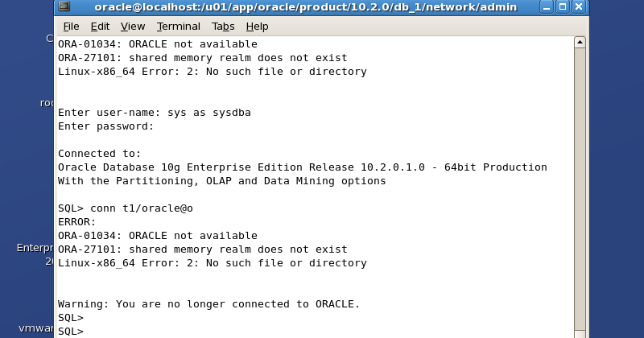The height and width of the screenshot is (338, 644).
Task: Click the vertical scrollbar thumb
Action: click(x=580, y=189)
